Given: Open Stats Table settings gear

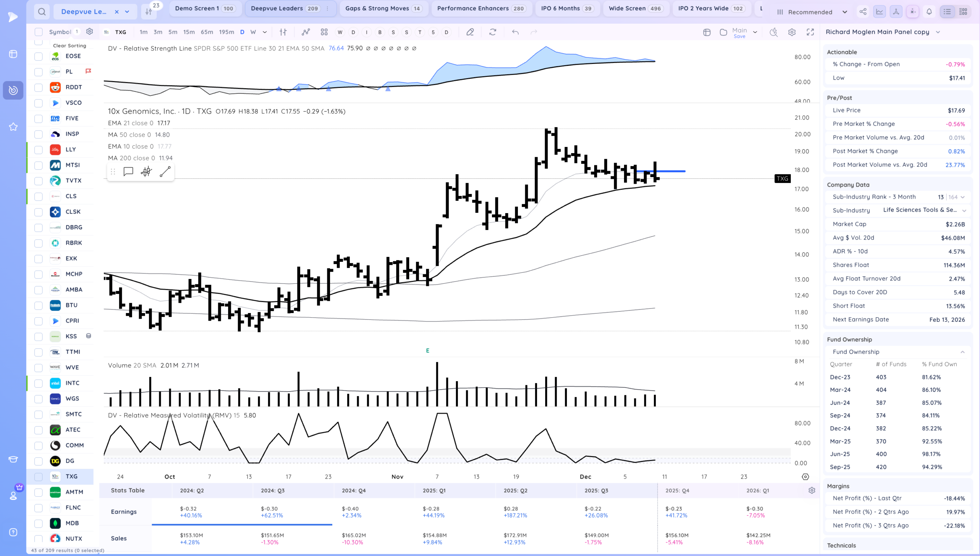Looking at the screenshot, I should coord(812,490).
